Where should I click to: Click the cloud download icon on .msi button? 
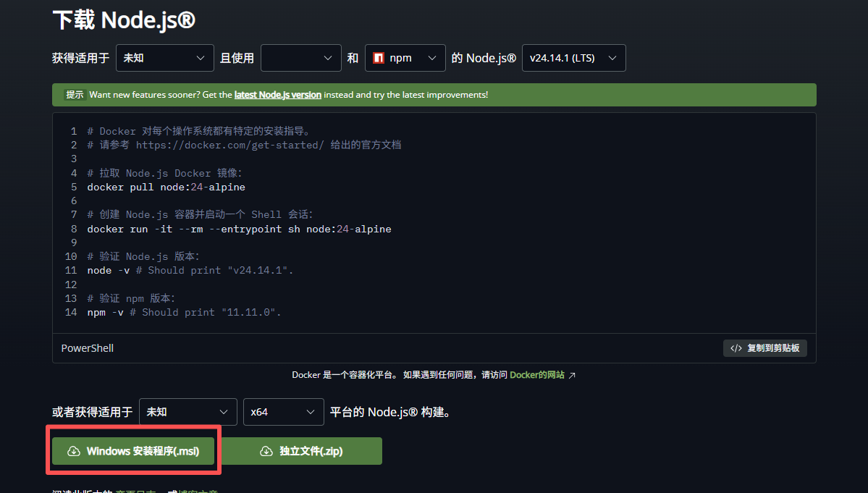[74, 451]
